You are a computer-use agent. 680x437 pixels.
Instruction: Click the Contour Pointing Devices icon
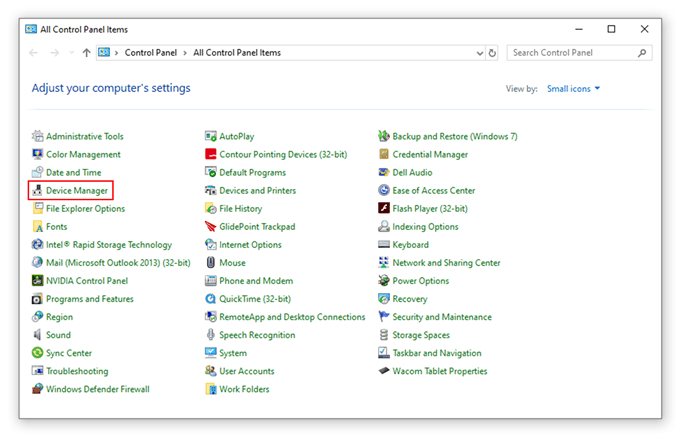211,154
